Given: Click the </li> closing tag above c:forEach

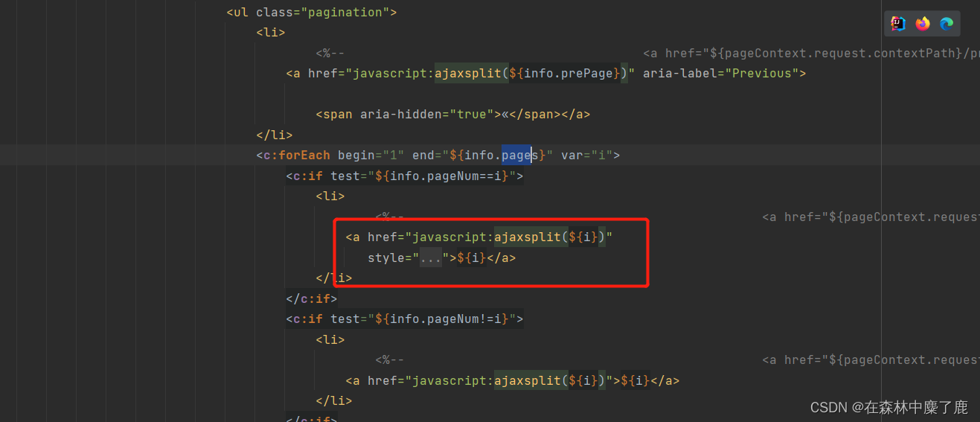Looking at the screenshot, I should point(275,135).
